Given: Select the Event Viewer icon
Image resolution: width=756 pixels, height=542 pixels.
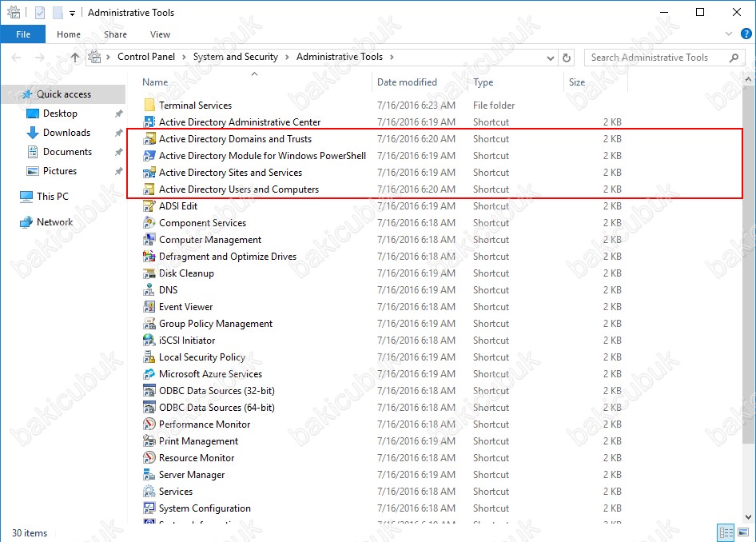Looking at the screenshot, I should (149, 307).
